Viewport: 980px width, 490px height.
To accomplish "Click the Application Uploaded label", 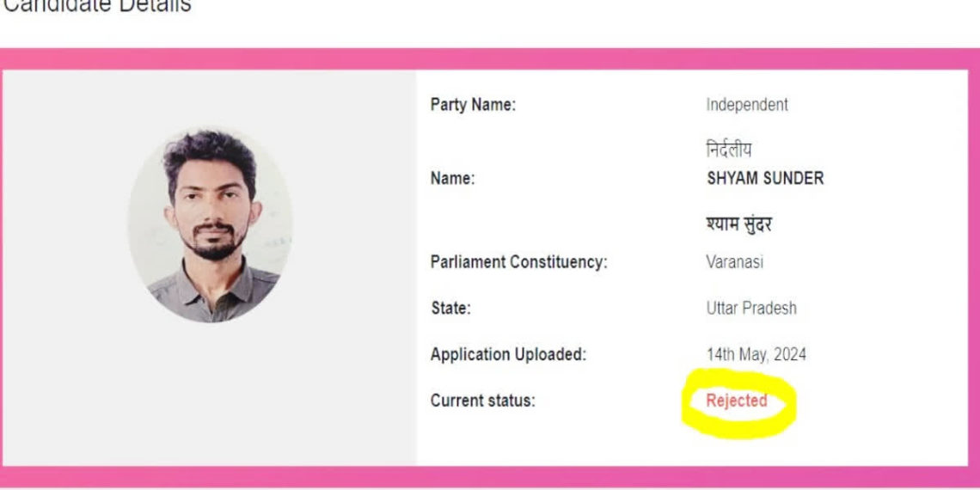I will click(508, 354).
